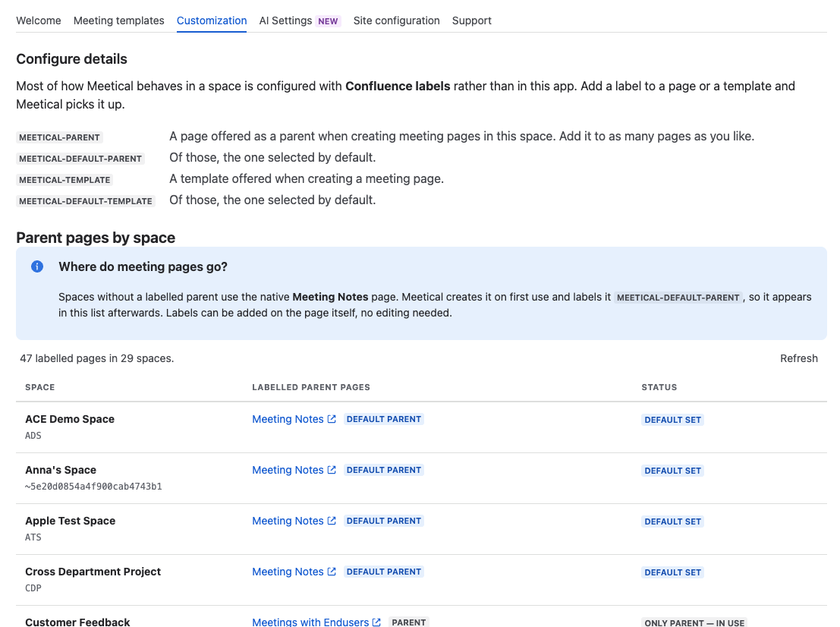This screenshot has width=840, height=627.
Task: Click the Cross Department Project name
Action: [93, 572]
